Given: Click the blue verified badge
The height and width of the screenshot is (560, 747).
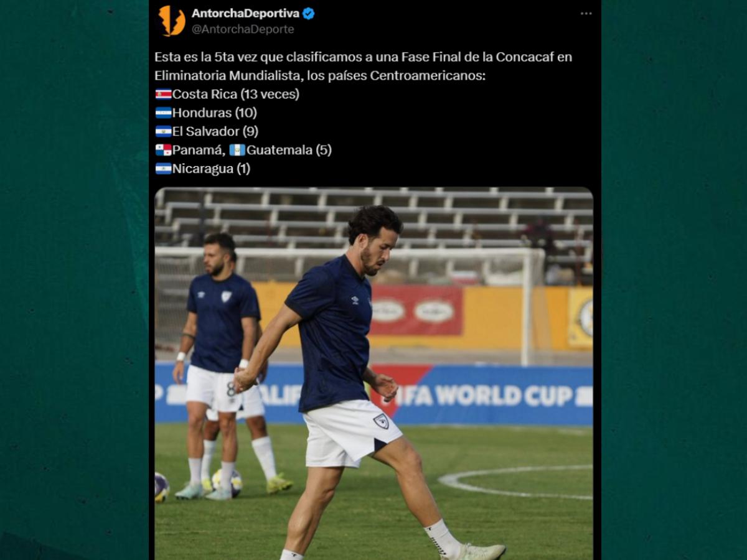Looking at the screenshot, I should pyautogui.click(x=309, y=14).
